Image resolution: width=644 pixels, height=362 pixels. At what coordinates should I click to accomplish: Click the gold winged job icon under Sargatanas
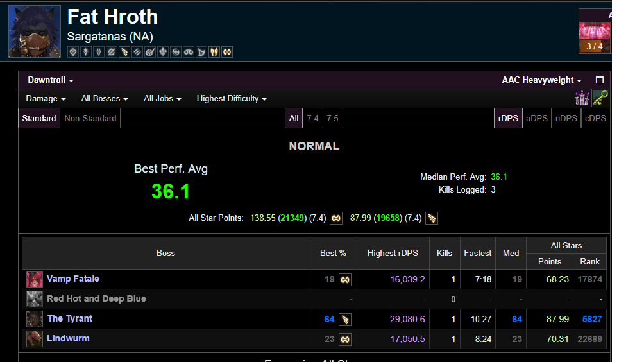click(x=124, y=52)
